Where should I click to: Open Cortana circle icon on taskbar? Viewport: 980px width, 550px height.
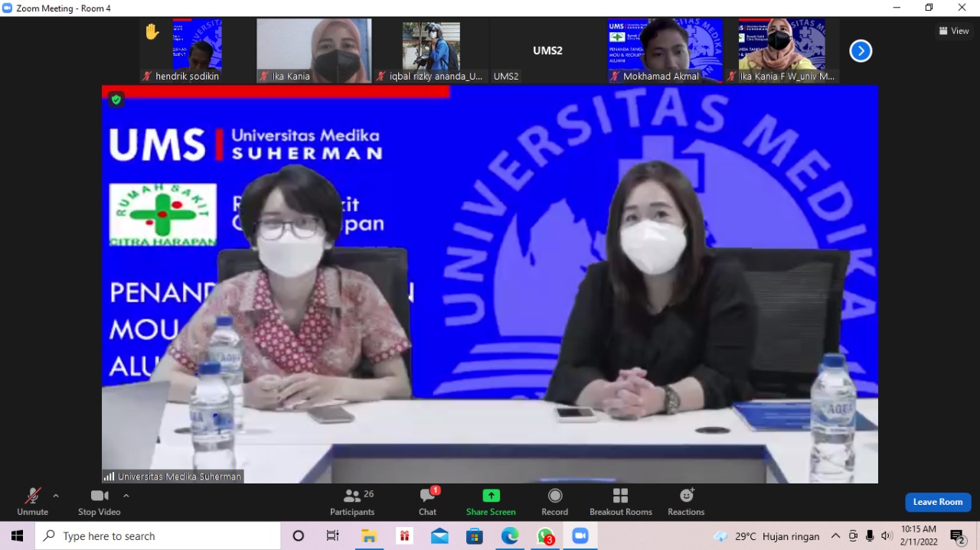(299, 536)
